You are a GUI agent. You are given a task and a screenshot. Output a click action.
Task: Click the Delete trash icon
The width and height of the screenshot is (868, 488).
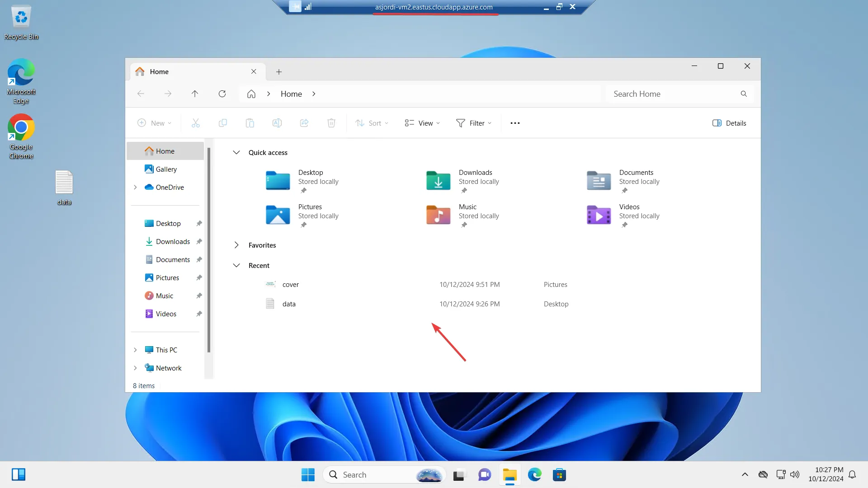coord(331,123)
